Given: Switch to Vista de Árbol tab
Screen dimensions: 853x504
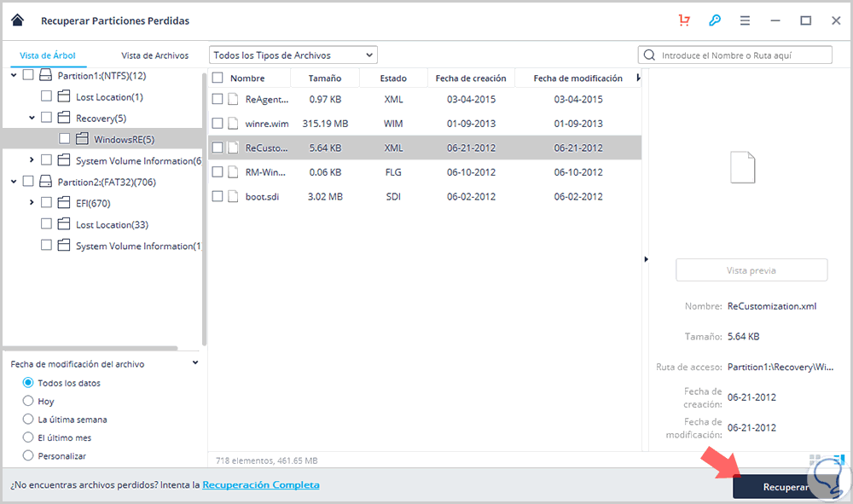Looking at the screenshot, I should pyautogui.click(x=47, y=55).
